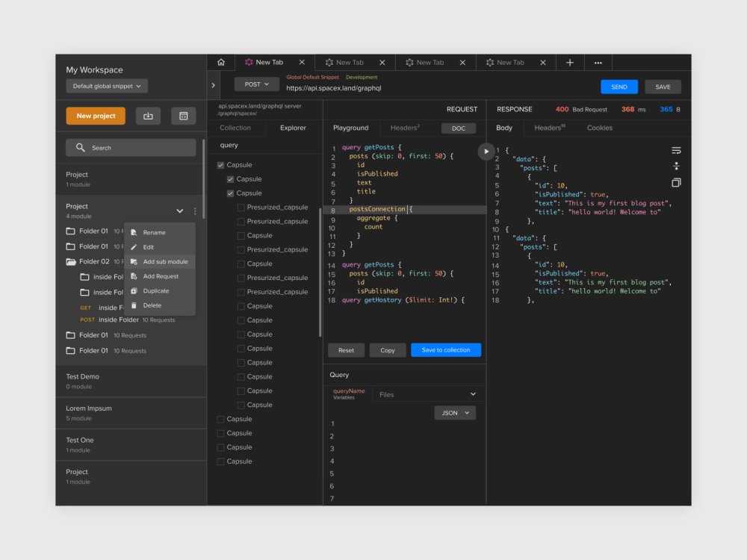Open the response Body tab
The height and width of the screenshot is (560, 747).
504,128
